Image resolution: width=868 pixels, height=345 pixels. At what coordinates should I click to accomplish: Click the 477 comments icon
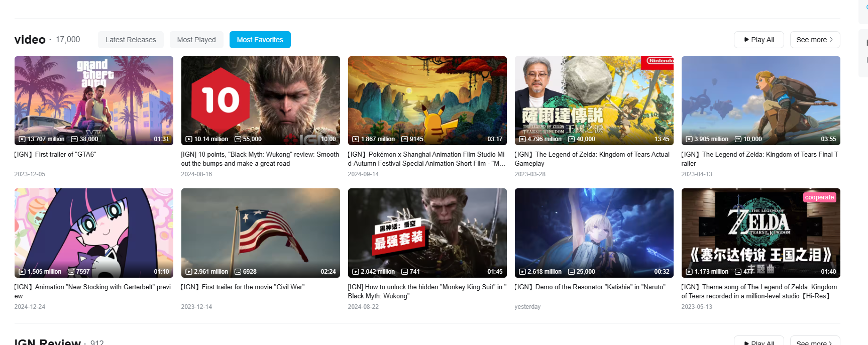click(x=738, y=272)
